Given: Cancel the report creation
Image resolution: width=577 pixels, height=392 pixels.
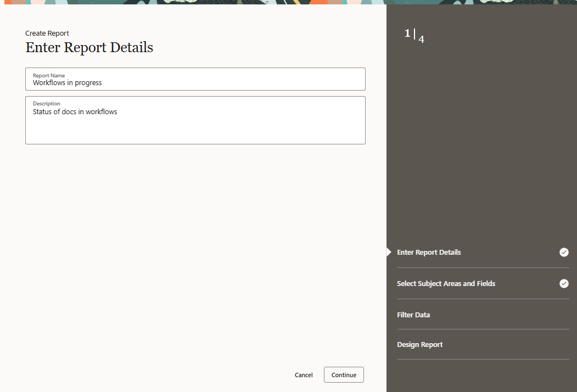Looking at the screenshot, I should click(x=304, y=375).
